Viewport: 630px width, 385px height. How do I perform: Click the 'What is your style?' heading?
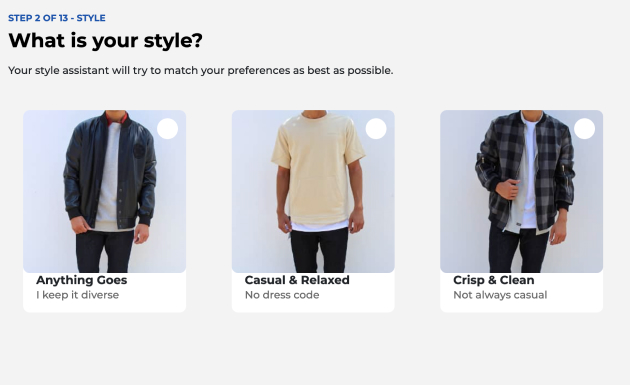click(105, 40)
